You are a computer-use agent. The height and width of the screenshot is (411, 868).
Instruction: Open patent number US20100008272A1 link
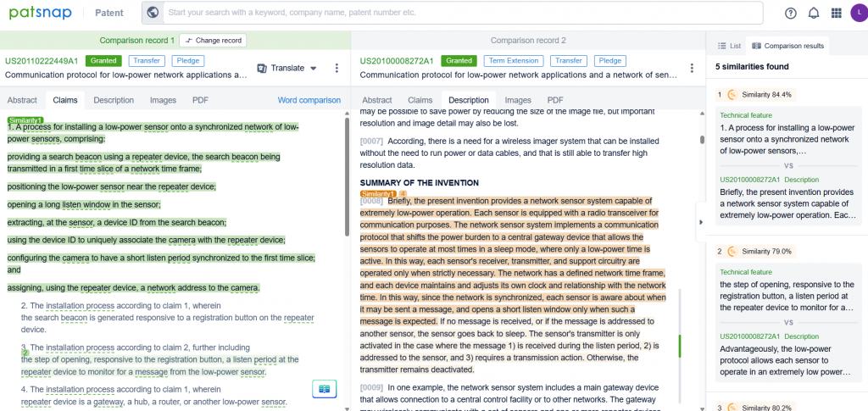[x=397, y=61]
